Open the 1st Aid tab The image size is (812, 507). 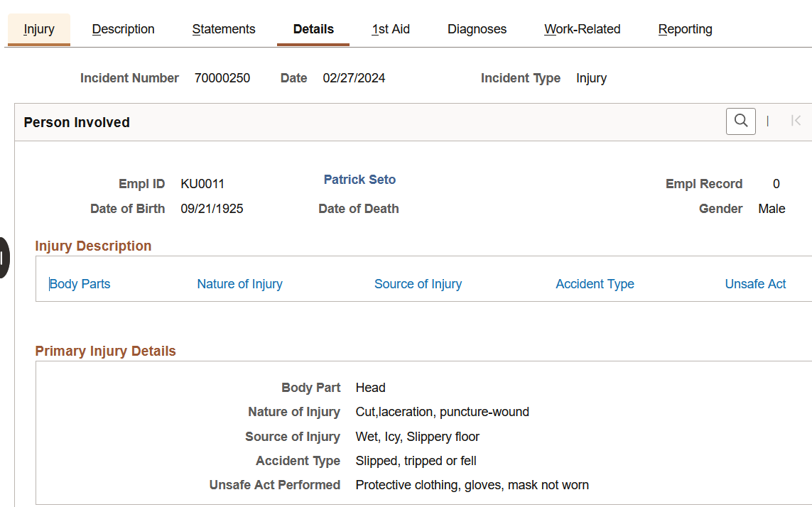point(391,29)
